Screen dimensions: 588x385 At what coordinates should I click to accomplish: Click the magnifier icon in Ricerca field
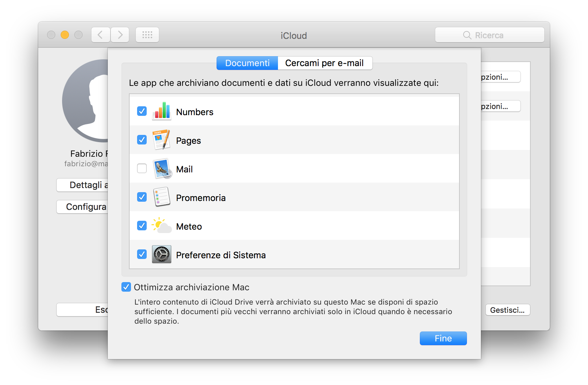click(467, 35)
